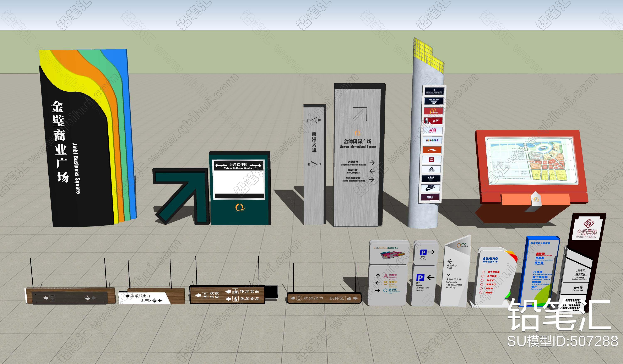Click the SU模型ID:507288 text
Screen dimensions: 623x364
(x=562, y=341)
